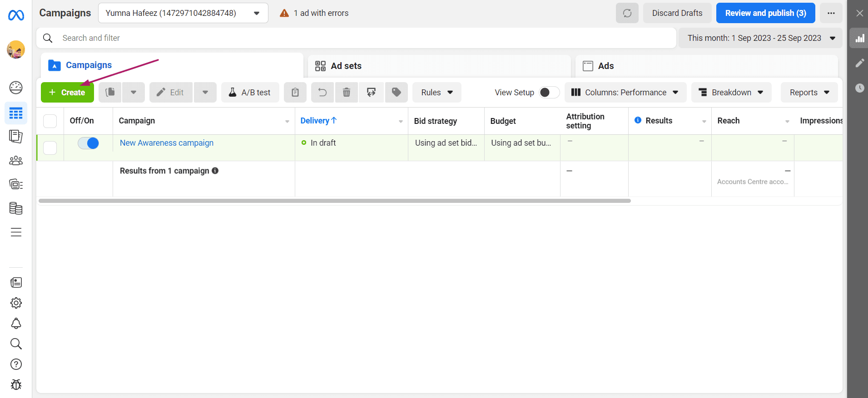868x398 pixels.
Task: Toggle the View Setup switch
Action: click(548, 93)
